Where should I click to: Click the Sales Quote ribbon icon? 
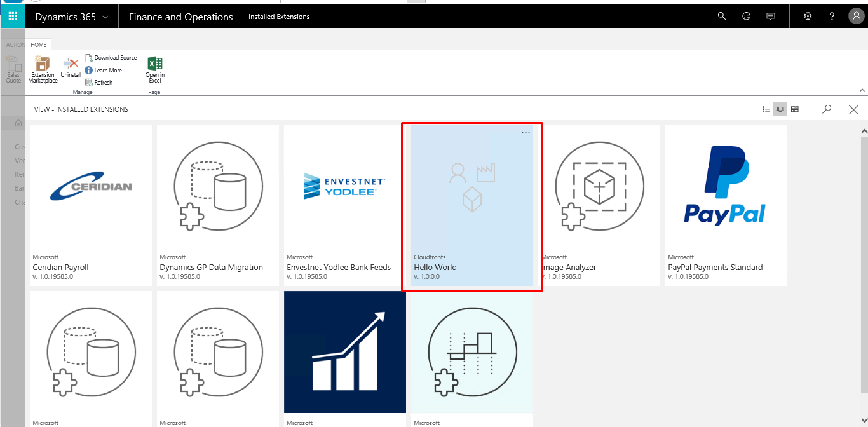pyautogui.click(x=13, y=69)
